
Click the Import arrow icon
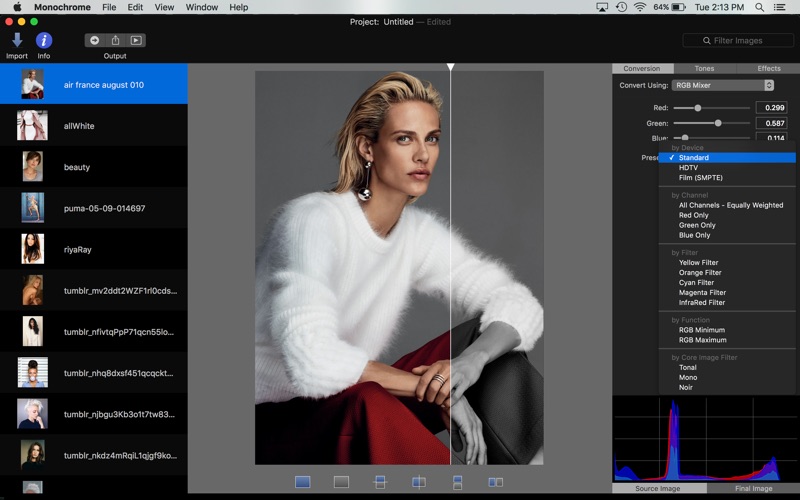point(17,40)
